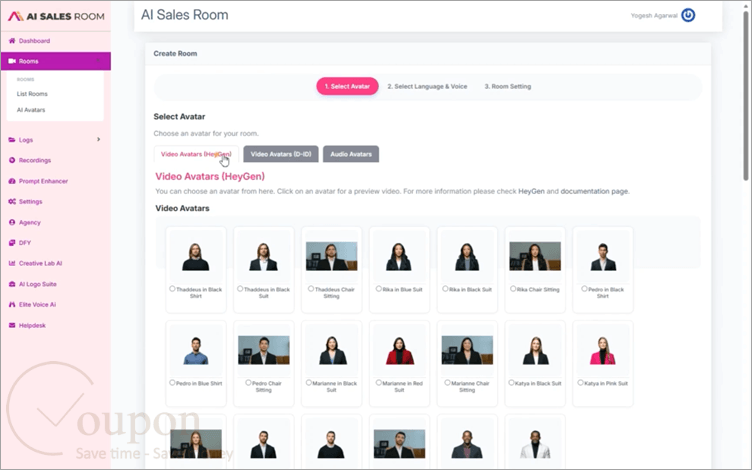
Task: Click the Helpdesk envelope icon
Action: coord(12,325)
